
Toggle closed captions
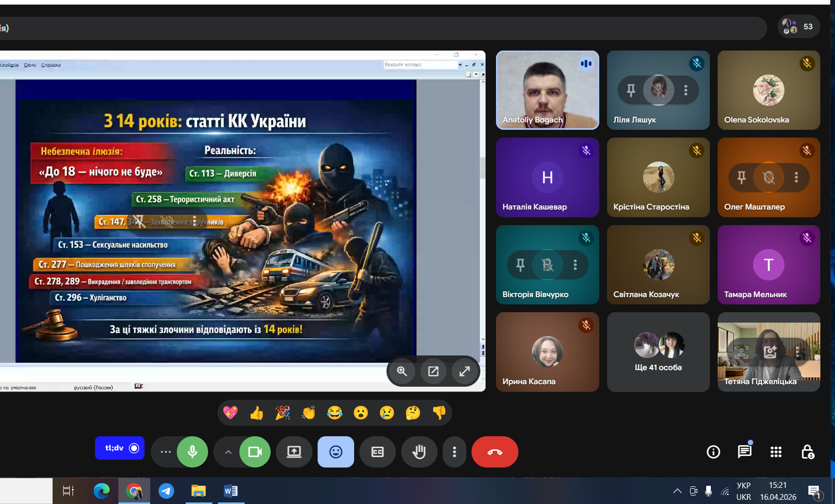[x=378, y=452]
